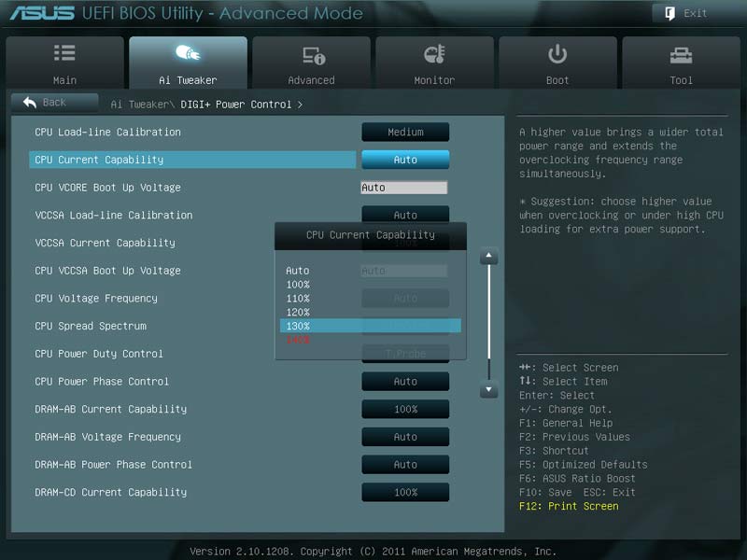Open DRAM-AB Voltage Frequency Auto dropdown
Image resolution: width=747 pixels, height=560 pixels.
405,437
